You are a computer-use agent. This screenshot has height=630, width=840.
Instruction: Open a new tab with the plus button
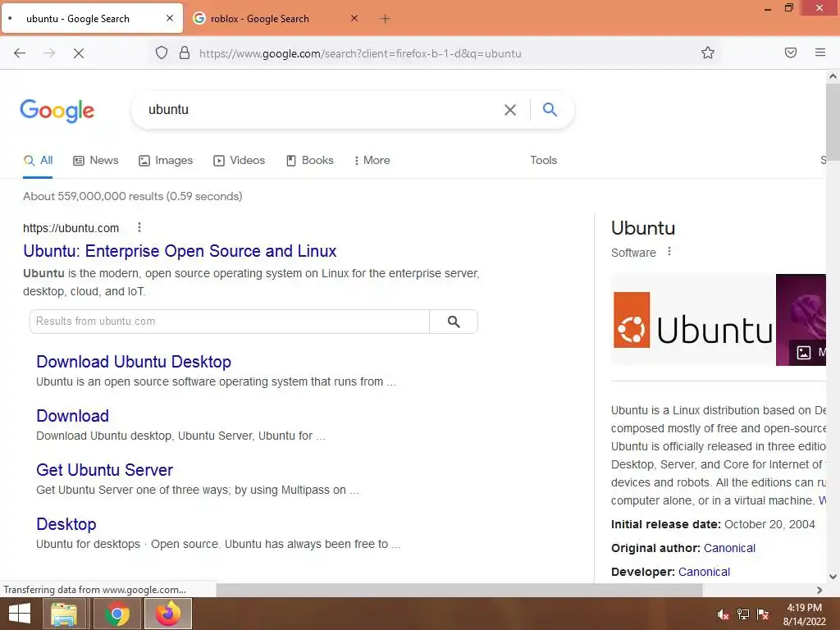385,19
